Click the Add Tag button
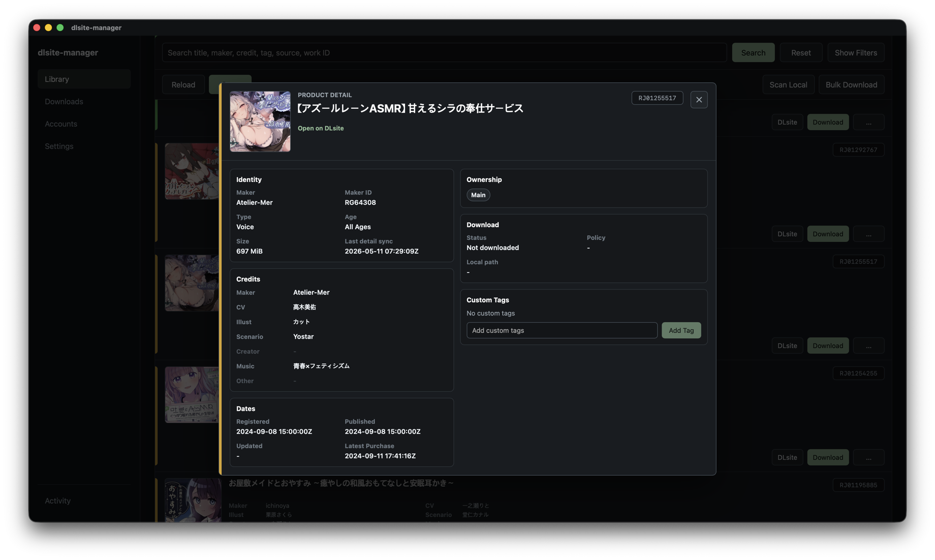 (x=681, y=330)
